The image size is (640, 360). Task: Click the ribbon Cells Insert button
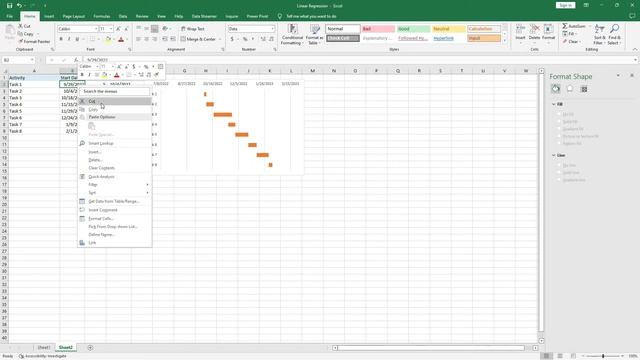520,33
